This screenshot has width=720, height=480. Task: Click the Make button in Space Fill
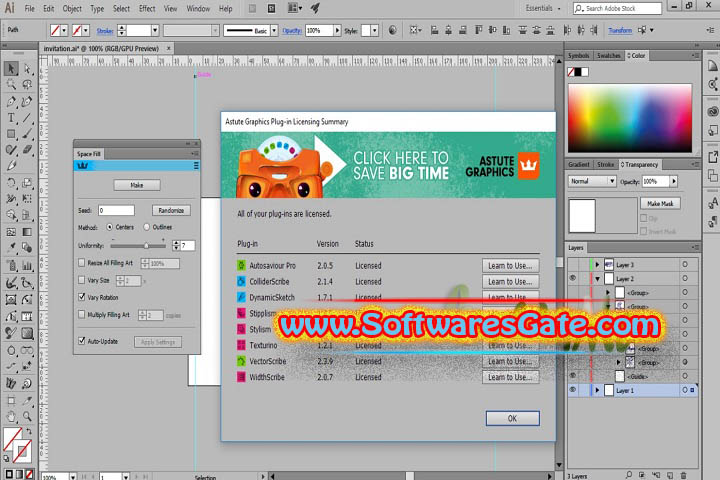pyautogui.click(x=137, y=185)
